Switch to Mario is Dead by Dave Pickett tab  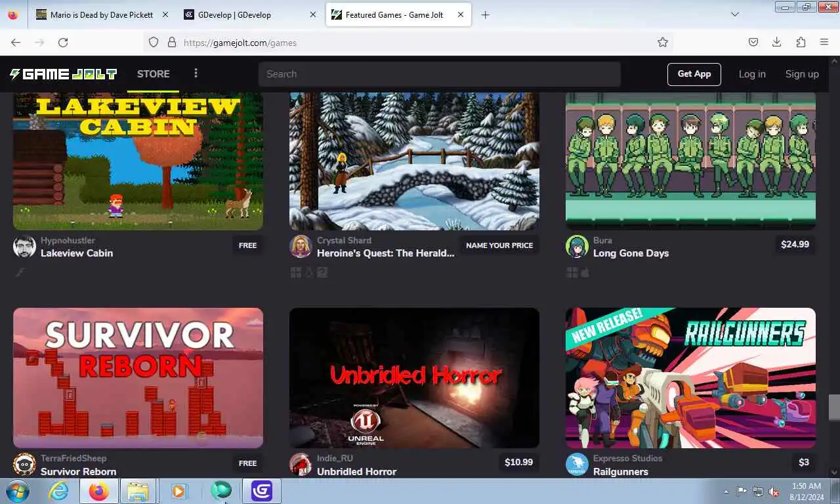click(102, 14)
